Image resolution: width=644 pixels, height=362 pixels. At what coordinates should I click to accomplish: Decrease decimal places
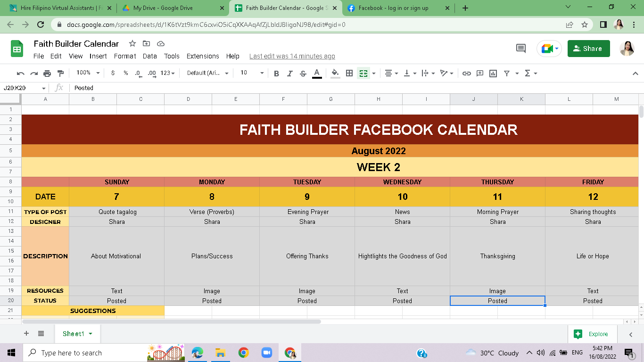[x=138, y=73]
